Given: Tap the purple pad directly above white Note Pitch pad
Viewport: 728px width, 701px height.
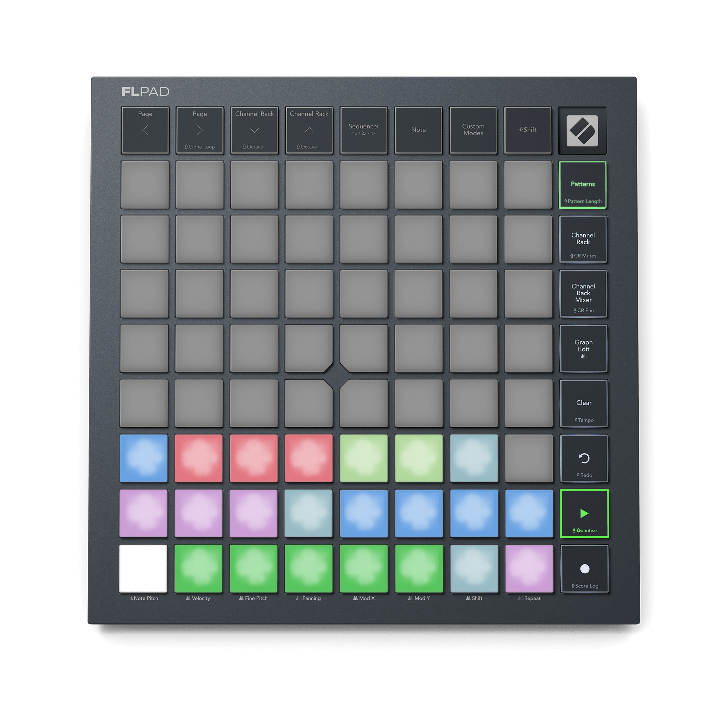Looking at the screenshot, I should click(x=143, y=513).
